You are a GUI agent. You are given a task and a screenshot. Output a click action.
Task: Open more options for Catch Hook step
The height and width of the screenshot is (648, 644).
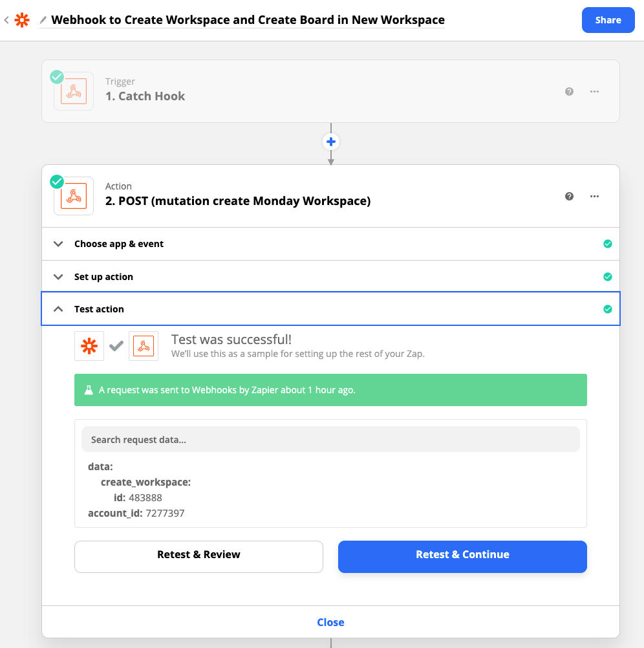(594, 91)
